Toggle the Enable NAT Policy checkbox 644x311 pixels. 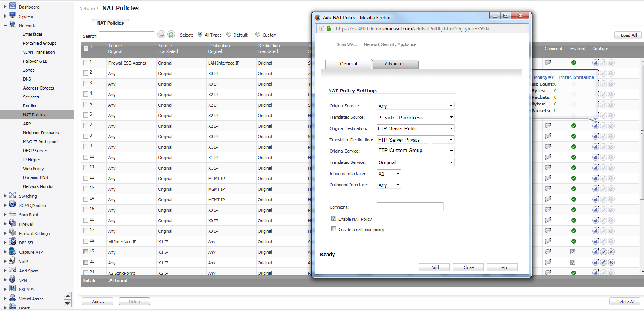[334, 218]
